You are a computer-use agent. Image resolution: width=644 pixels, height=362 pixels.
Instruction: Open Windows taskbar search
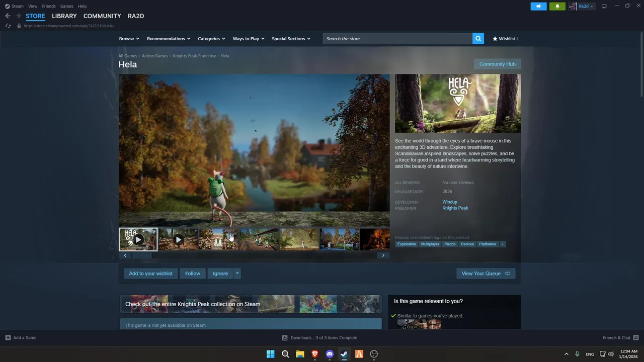pos(285,354)
